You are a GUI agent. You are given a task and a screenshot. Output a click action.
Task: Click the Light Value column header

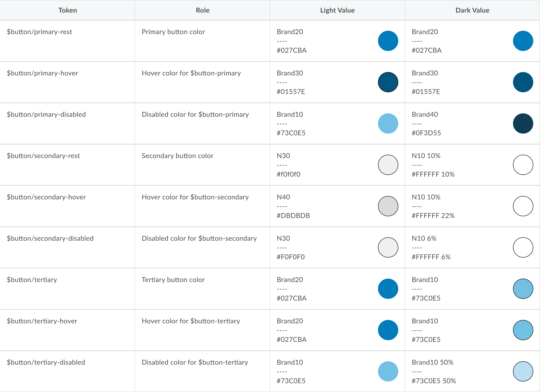click(x=337, y=10)
